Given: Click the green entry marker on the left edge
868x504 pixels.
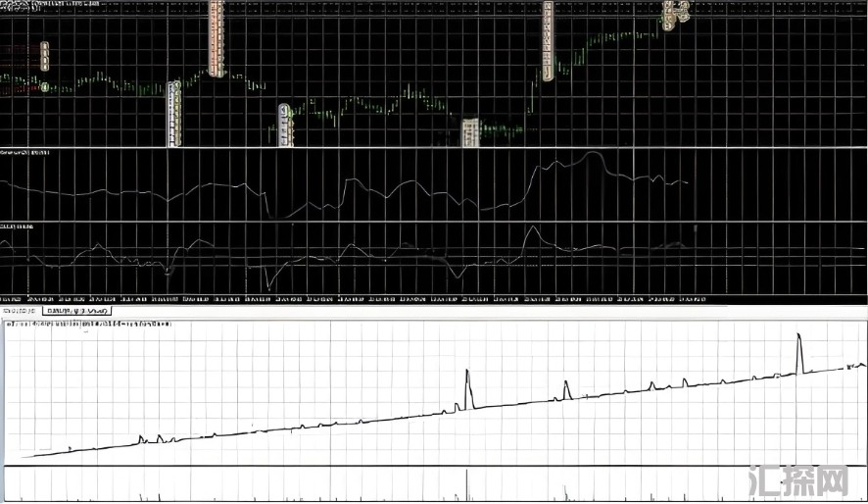Looking at the screenshot, I should (45, 88).
